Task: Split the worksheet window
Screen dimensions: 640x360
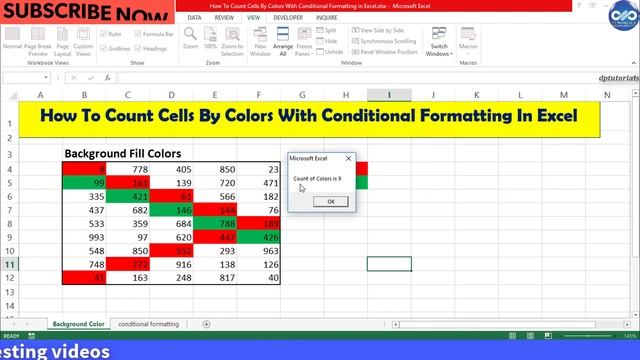Action: point(326,30)
